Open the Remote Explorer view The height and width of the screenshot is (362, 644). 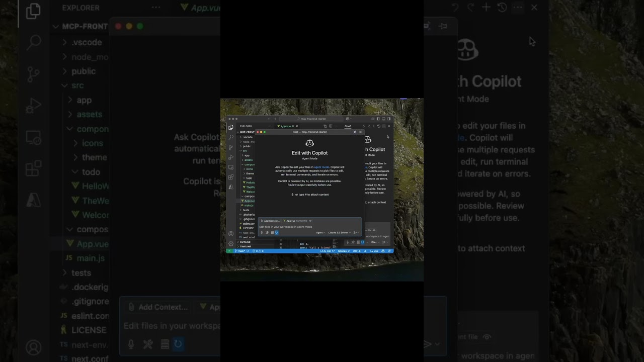click(x=231, y=167)
